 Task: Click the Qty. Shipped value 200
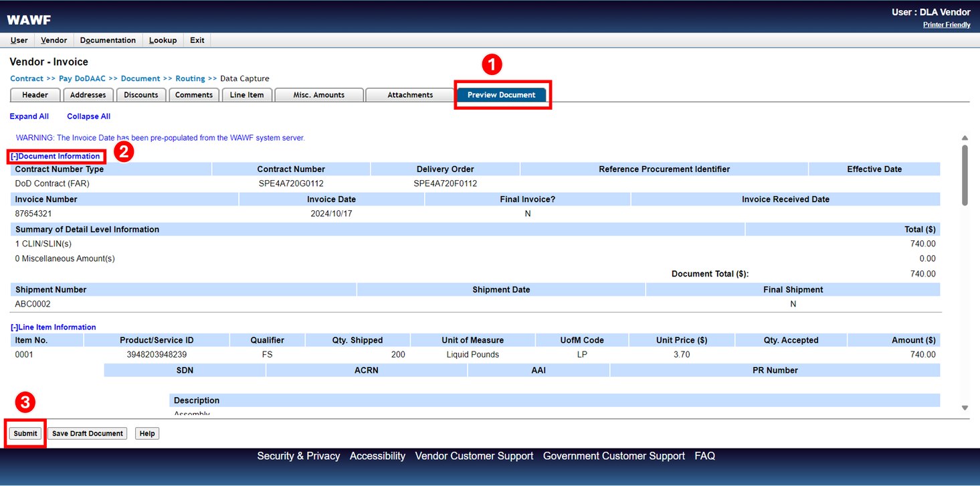click(x=398, y=355)
